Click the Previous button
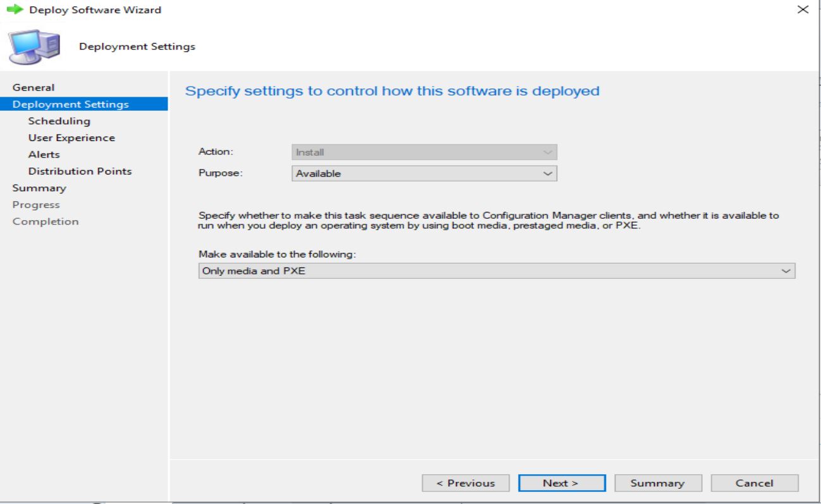The image size is (821, 504). [467, 482]
